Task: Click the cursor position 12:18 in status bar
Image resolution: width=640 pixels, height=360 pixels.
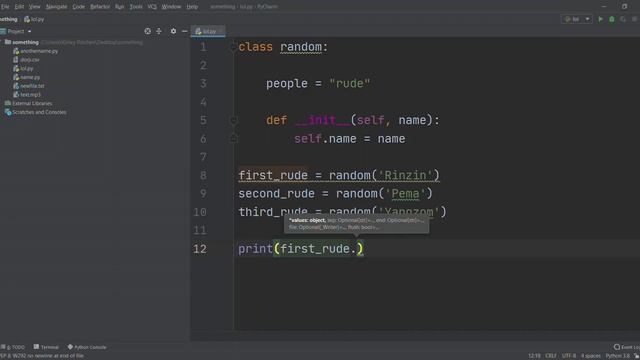Action: pos(534,356)
